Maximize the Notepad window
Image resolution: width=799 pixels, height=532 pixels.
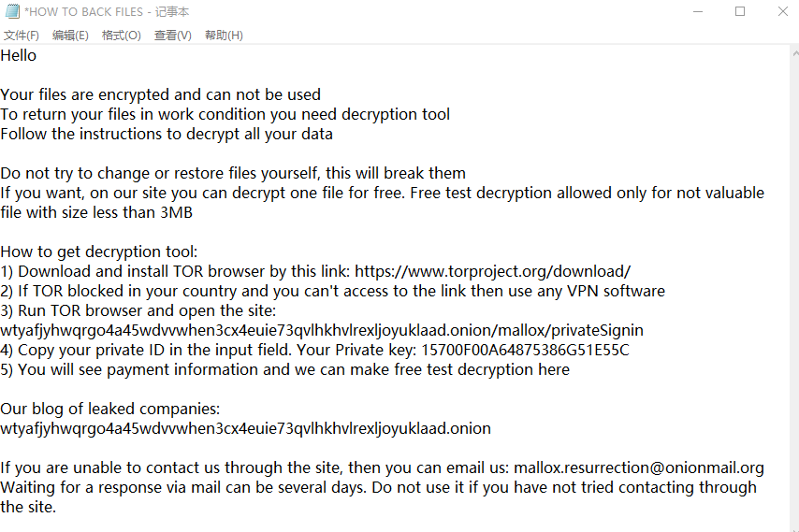[740, 11]
